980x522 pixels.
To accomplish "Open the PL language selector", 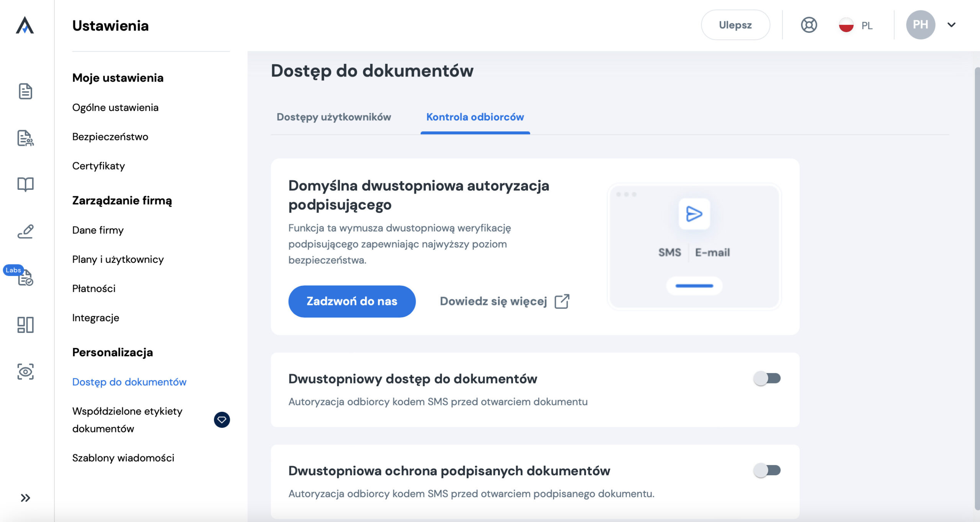I will 856,25.
